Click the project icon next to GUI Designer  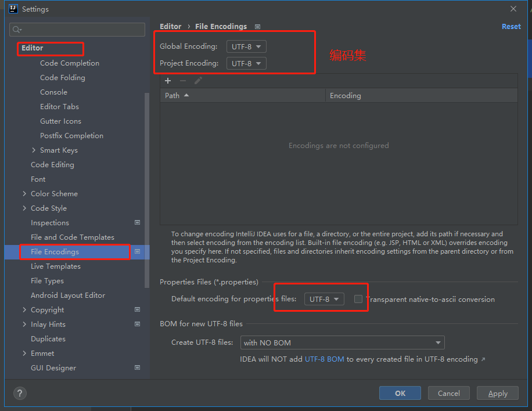point(138,367)
